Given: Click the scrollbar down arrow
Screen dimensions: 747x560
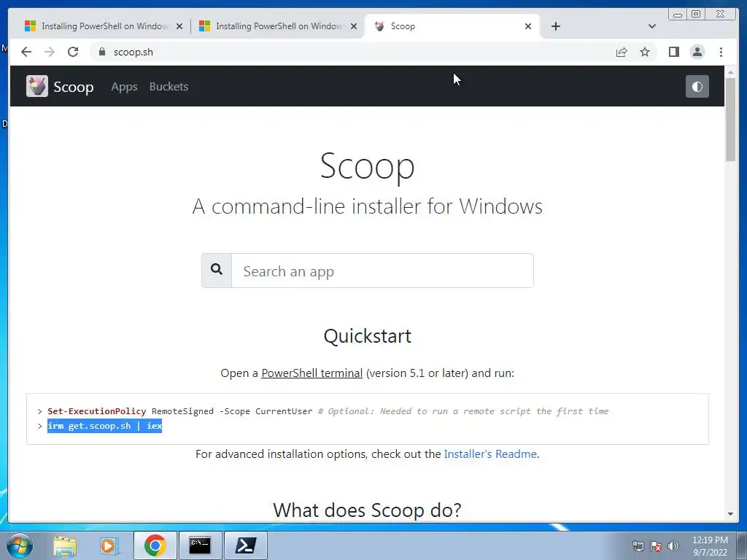Looking at the screenshot, I should click(730, 514).
